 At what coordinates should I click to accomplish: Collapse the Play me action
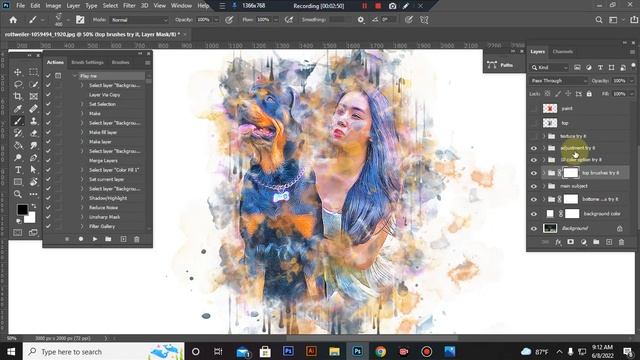(x=75, y=76)
